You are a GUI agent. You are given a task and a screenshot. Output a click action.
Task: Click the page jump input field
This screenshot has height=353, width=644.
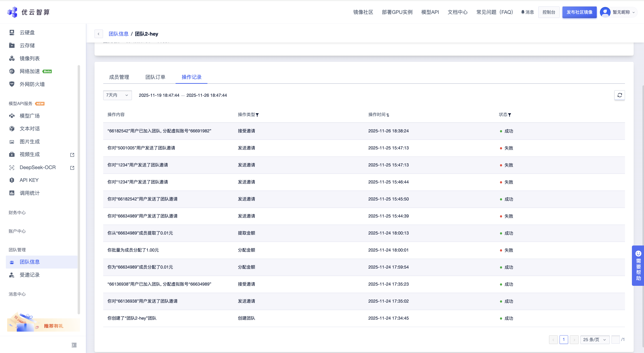point(615,340)
